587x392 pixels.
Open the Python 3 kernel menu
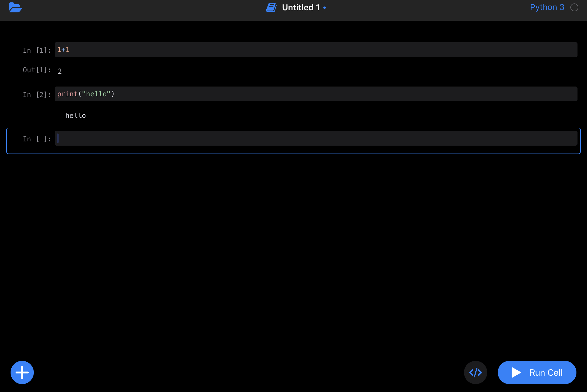(x=547, y=7)
